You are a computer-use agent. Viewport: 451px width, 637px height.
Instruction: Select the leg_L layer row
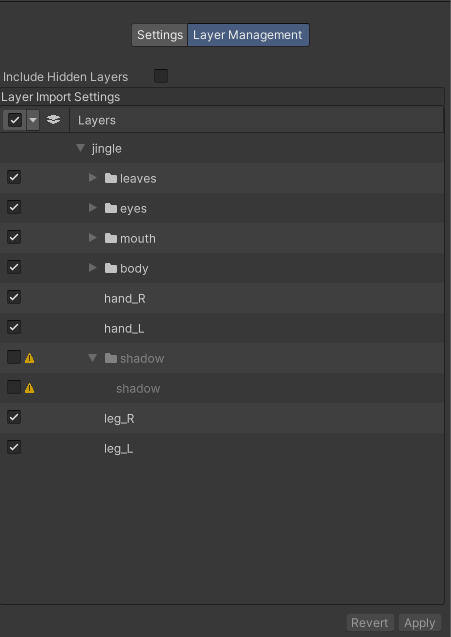tap(222, 448)
